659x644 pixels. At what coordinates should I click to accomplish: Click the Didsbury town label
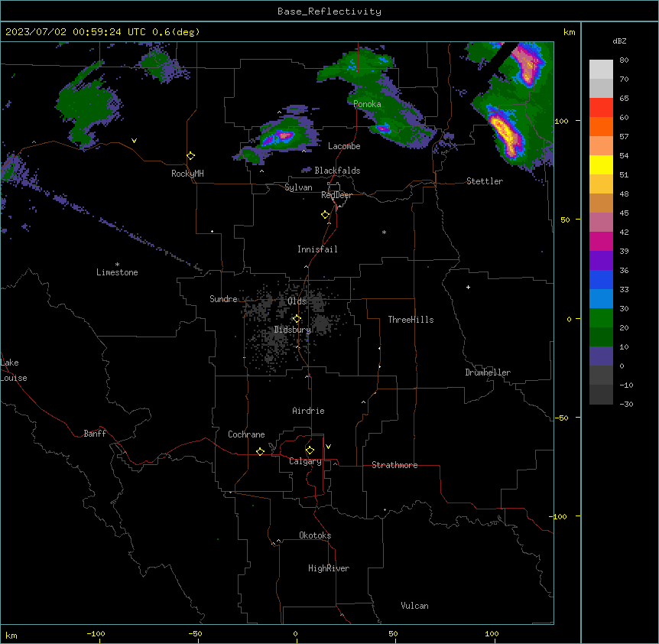pos(293,330)
